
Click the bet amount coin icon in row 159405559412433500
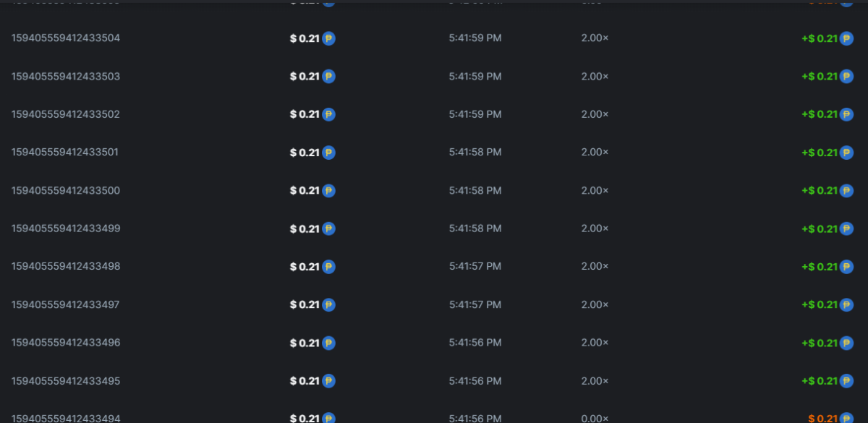(x=328, y=191)
